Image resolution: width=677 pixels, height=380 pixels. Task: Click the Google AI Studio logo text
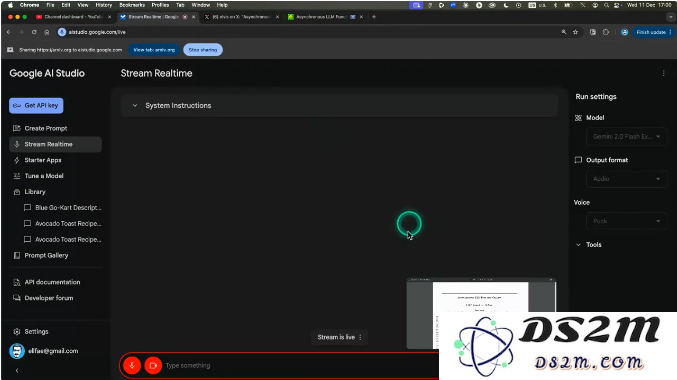pos(47,73)
